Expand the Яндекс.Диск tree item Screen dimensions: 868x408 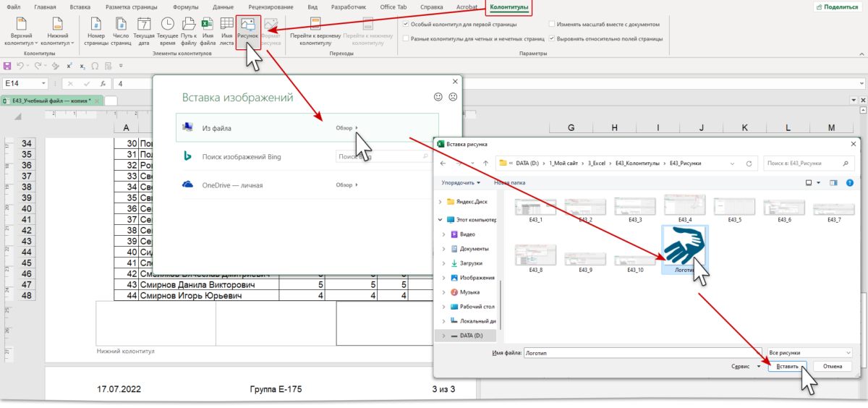pos(443,202)
